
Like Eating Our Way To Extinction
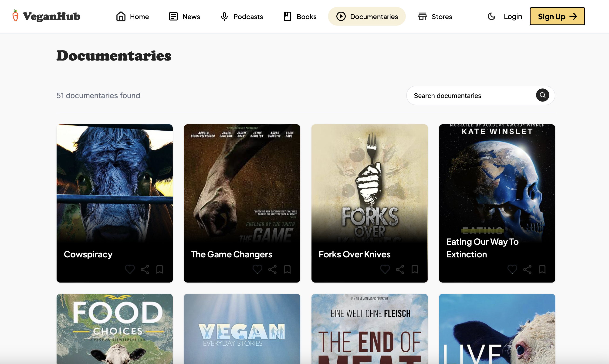(512, 269)
